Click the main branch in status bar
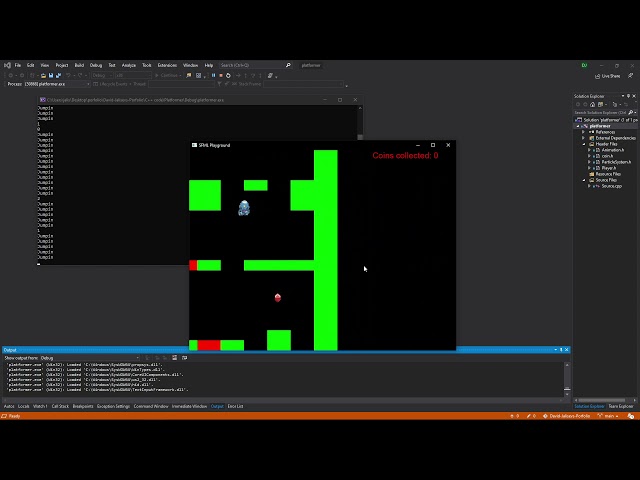Viewport: 640px width, 480px height. (608, 416)
